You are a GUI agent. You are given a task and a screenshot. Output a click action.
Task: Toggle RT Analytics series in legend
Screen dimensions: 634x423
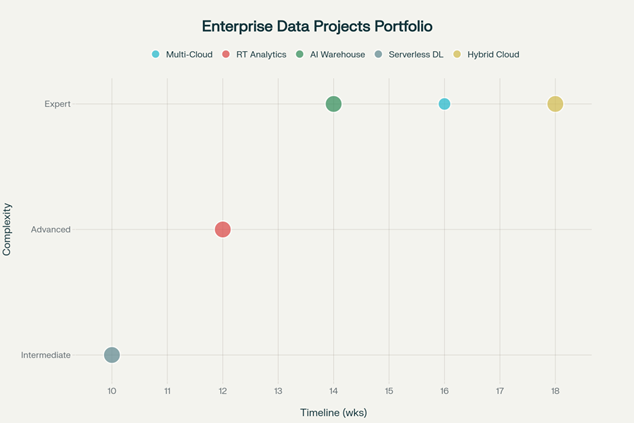click(x=261, y=54)
